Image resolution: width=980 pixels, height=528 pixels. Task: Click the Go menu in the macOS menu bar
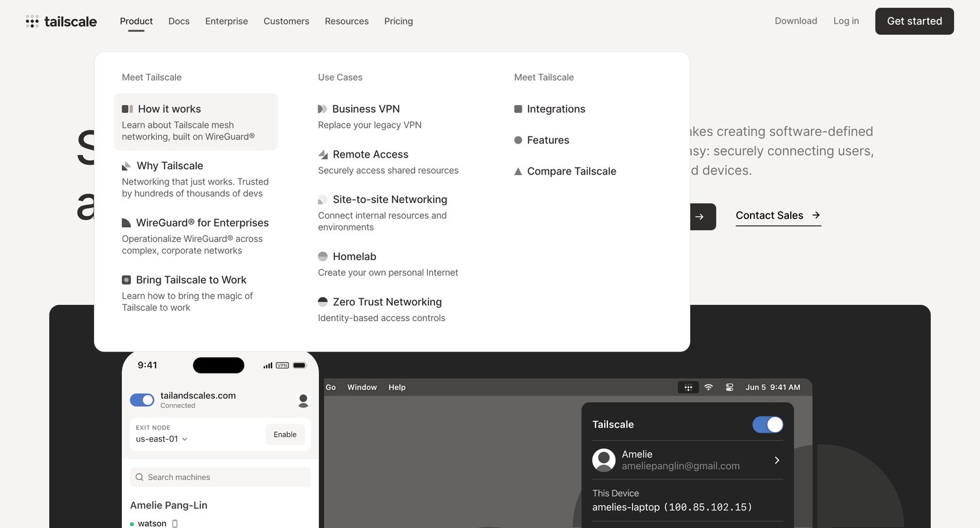331,387
